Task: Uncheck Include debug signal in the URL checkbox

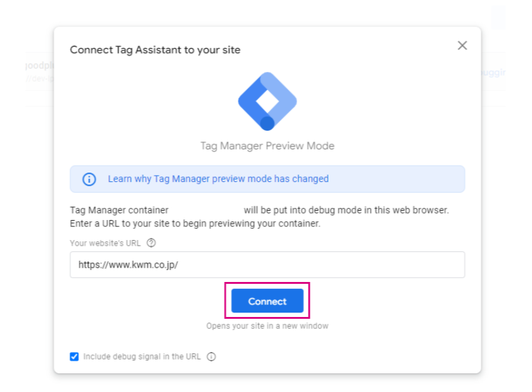Action: [74, 356]
